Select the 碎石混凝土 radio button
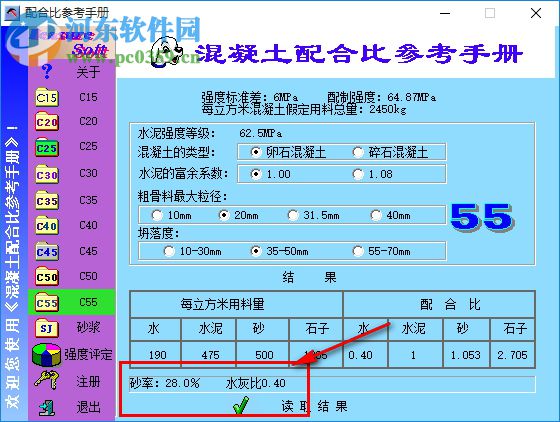Image resolution: width=560 pixels, height=422 pixels. [x=358, y=152]
